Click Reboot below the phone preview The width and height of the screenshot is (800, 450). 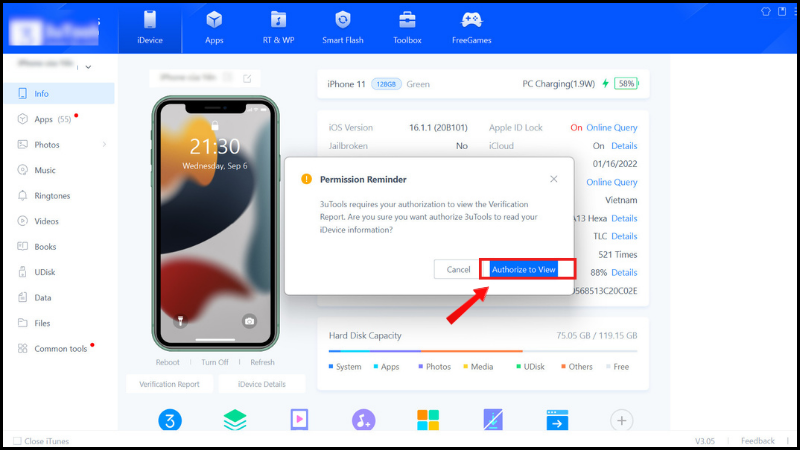pyautogui.click(x=167, y=362)
